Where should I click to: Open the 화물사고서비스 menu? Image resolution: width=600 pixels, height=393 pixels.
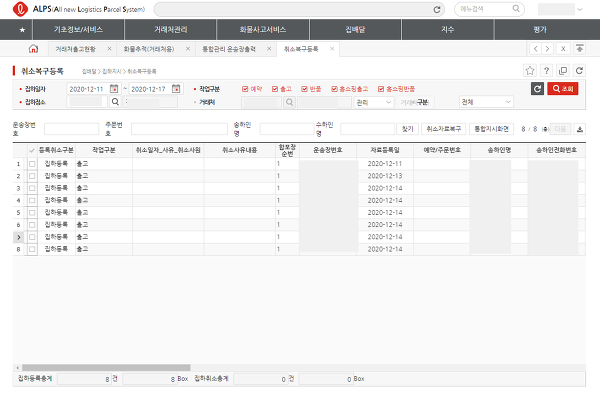coord(263,29)
